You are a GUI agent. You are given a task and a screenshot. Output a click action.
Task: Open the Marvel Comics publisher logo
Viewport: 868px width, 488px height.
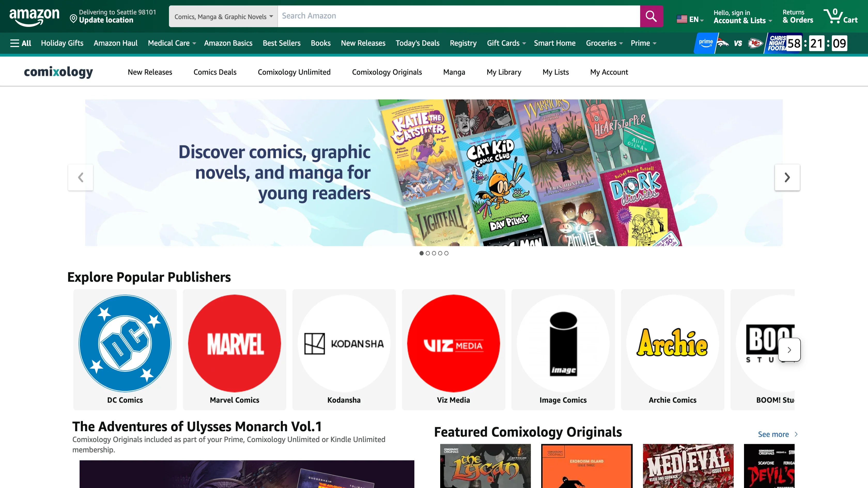click(x=235, y=343)
